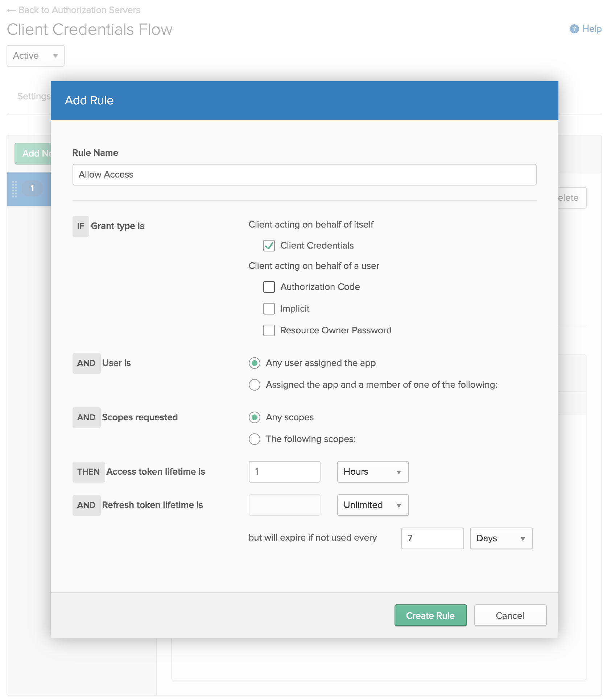This screenshot has height=700, width=607.
Task: Open the expiry Days unit dropdown
Action: click(x=501, y=538)
